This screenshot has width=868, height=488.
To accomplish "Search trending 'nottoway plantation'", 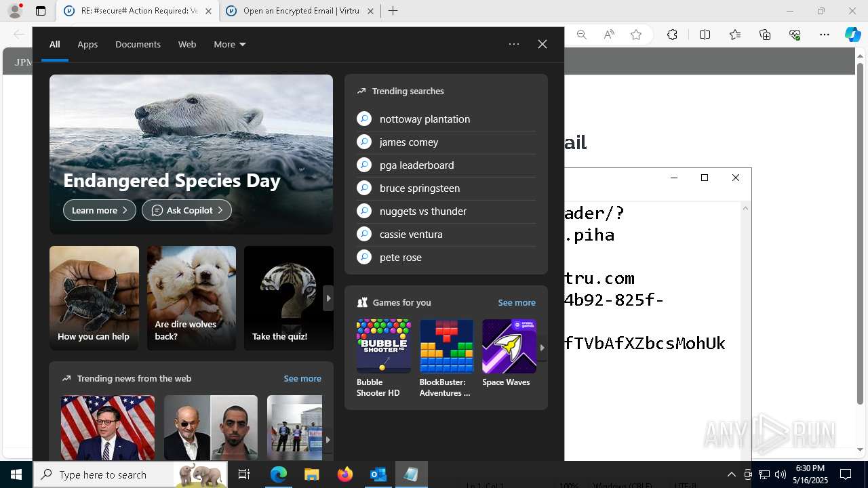I will point(446,119).
